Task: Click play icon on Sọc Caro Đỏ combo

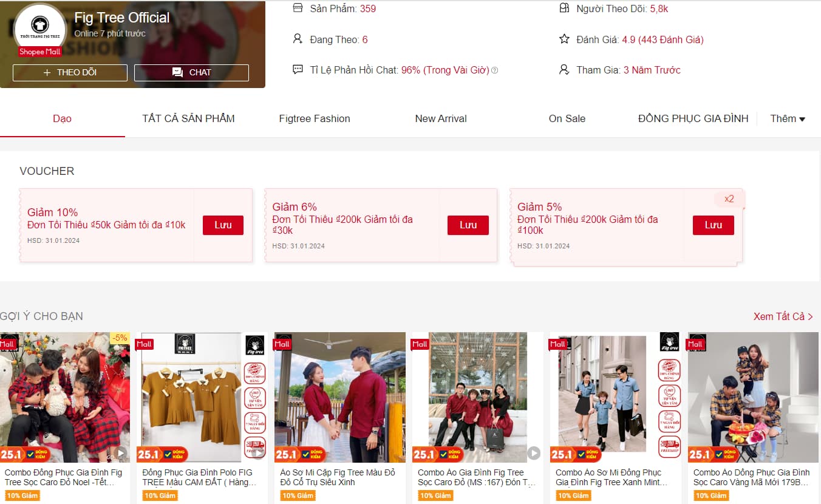Action: [534, 453]
